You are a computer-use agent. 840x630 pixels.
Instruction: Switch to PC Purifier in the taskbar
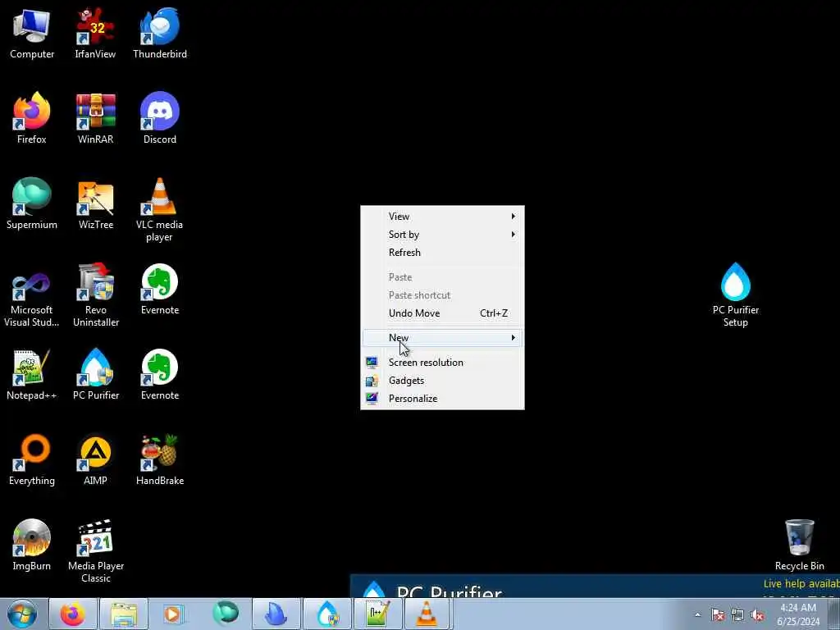pos(326,614)
